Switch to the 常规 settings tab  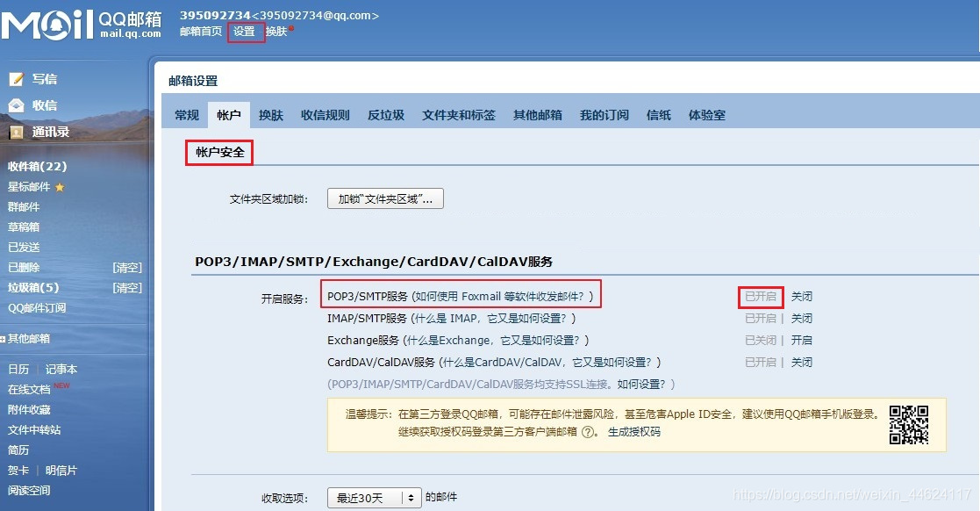tap(187, 115)
